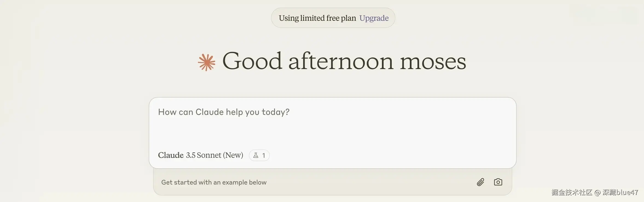The image size is (644, 202).
Task: Click the name "moses" in the greeting
Action: (433, 61)
